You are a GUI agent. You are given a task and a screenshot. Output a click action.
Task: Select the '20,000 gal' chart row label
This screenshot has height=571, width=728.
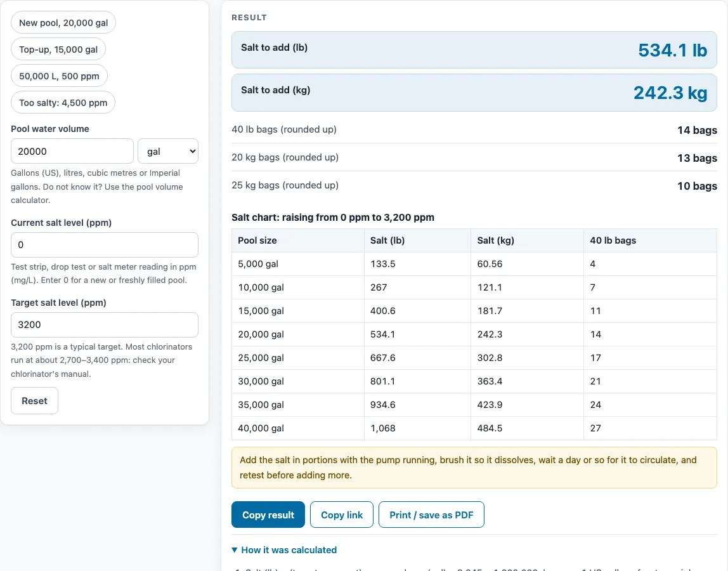click(x=261, y=334)
